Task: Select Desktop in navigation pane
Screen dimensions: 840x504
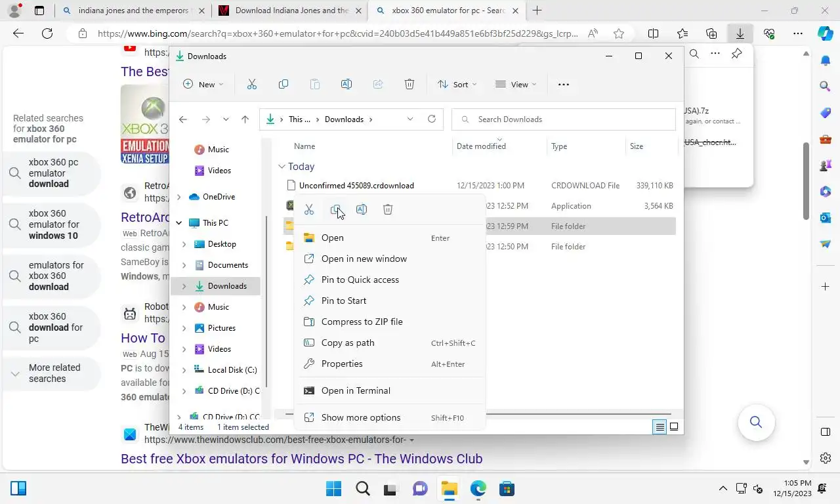Action: [x=222, y=244]
